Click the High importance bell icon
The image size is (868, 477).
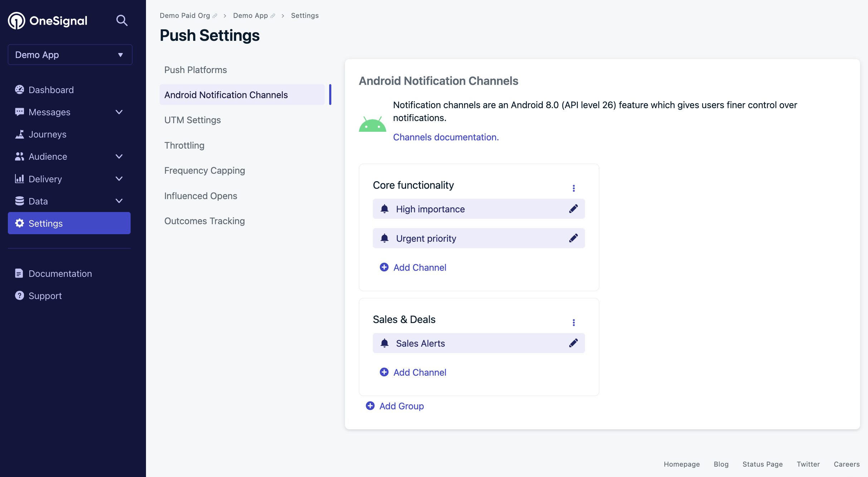[x=385, y=209]
